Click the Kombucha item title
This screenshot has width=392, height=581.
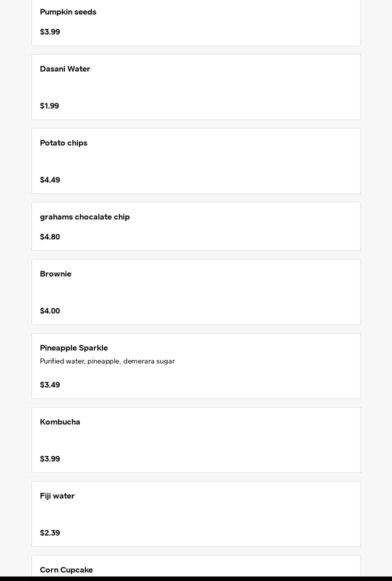60,422
